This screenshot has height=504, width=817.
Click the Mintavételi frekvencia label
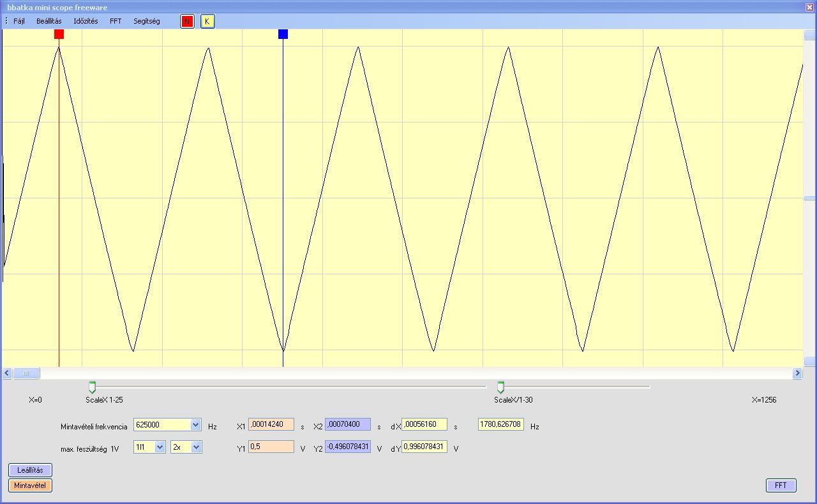click(94, 427)
